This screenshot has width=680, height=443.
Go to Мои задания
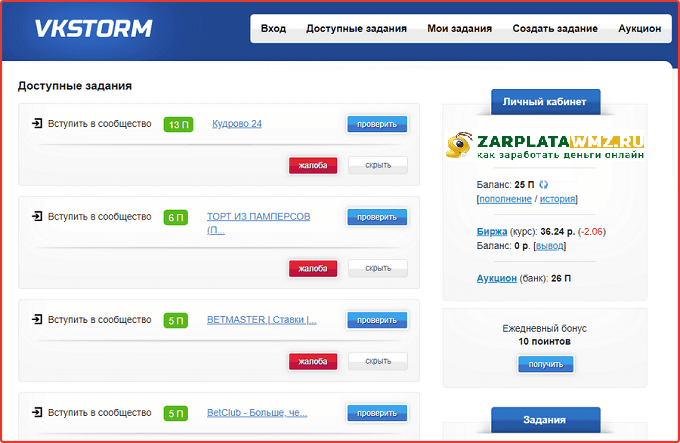click(460, 29)
